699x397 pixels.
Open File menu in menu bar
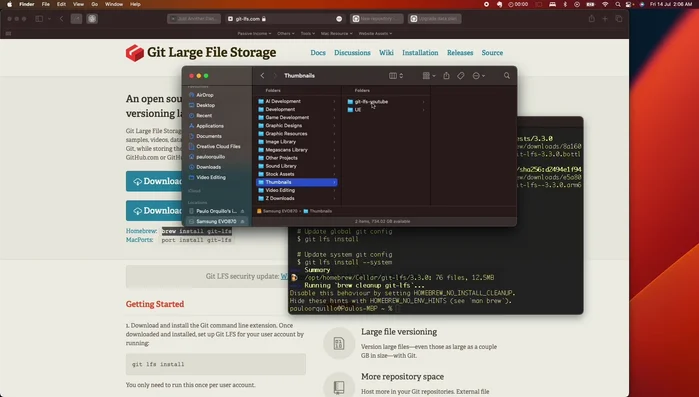[x=45, y=4]
